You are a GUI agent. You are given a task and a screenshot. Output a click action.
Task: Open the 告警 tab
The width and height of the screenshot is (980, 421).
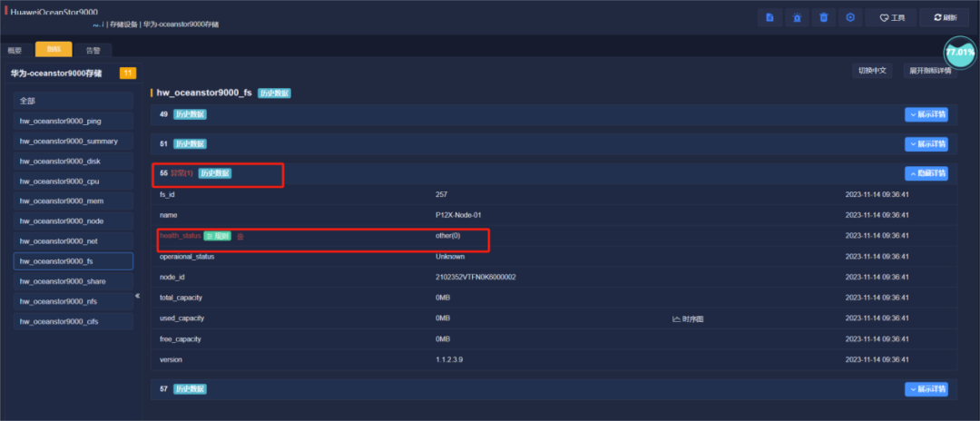click(93, 51)
